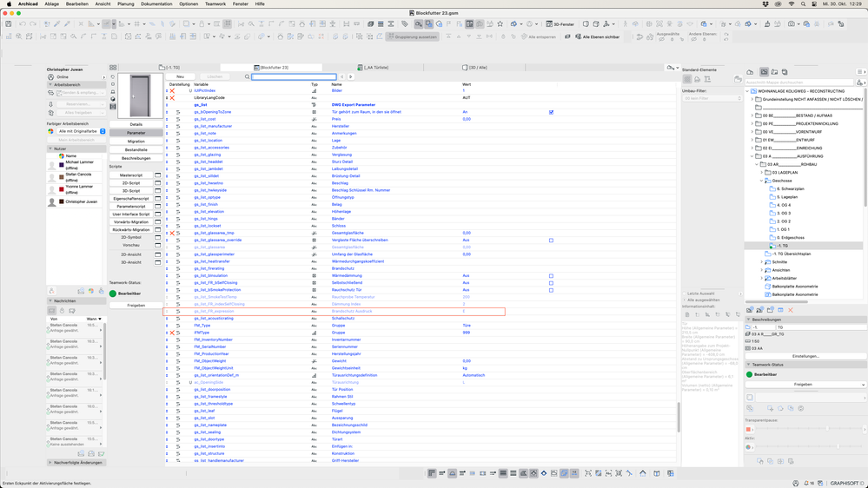
Task: Click the red X on the LibraryLangCode row
Action: tap(172, 98)
